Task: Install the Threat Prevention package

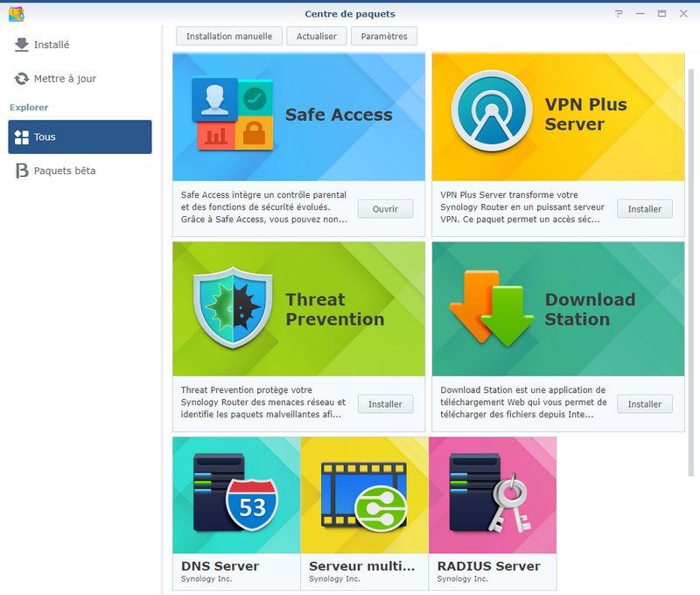Action: click(x=385, y=404)
